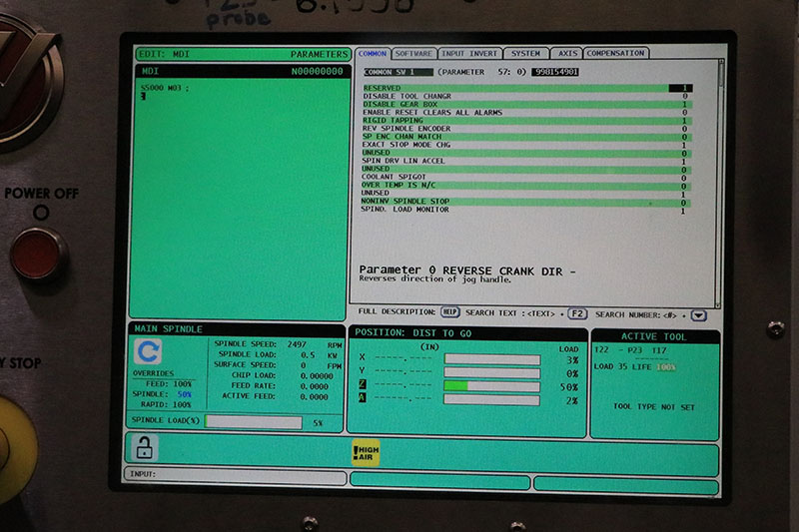
Task: Click the ACTIVE TOOL panel header
Action: tap(655, 336)
